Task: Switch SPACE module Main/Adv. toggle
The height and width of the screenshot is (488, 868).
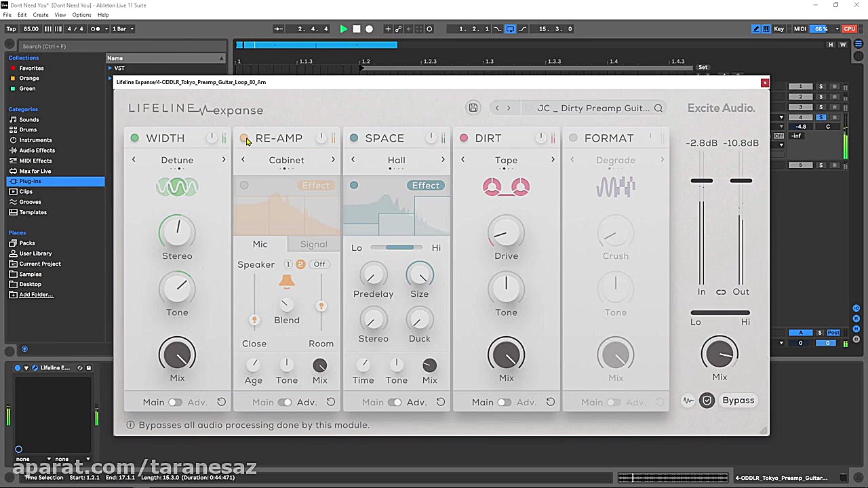Action: (395, 403)
